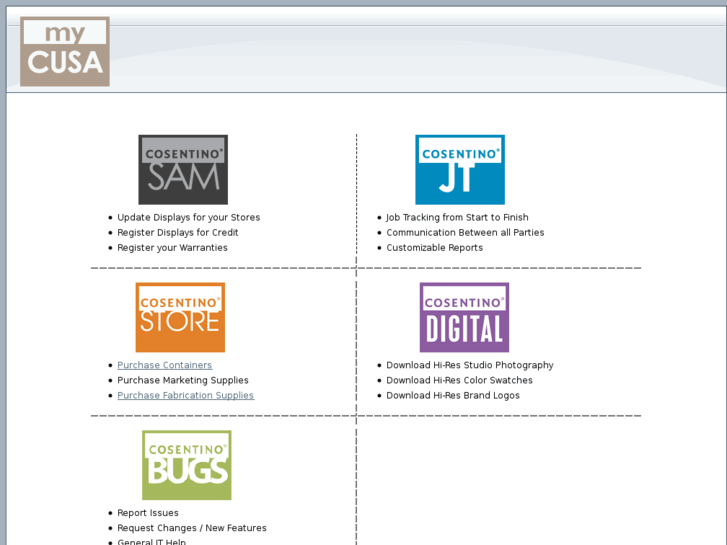Viewport: 727px width, 545px height.
Task: Click the myCUSA logo
Action: [x=65, y=51]
